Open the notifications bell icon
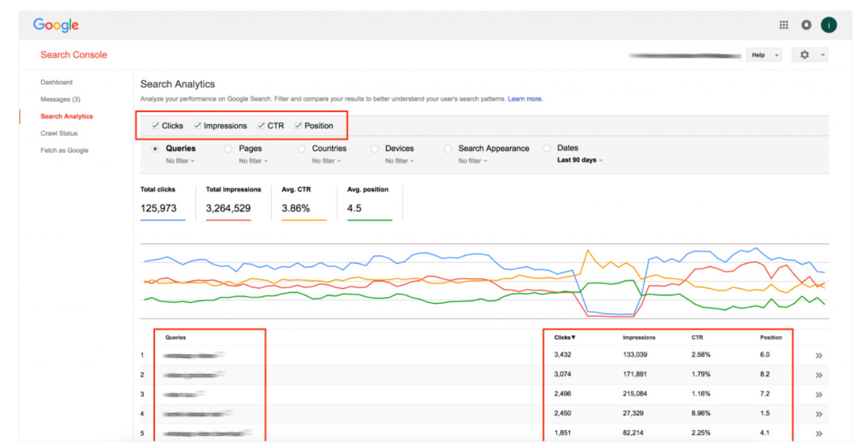 pyautogui.click(x=806, y=25)
